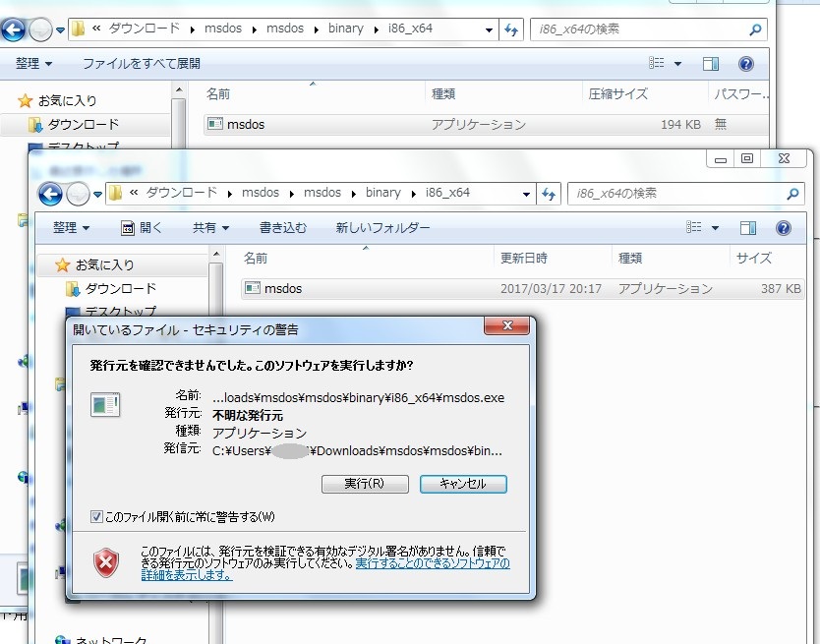The height and width of the screenshot is (644, 820).
Task: Click ファイルをすべて展開 in back window toolbar
Action: (141, 64)
